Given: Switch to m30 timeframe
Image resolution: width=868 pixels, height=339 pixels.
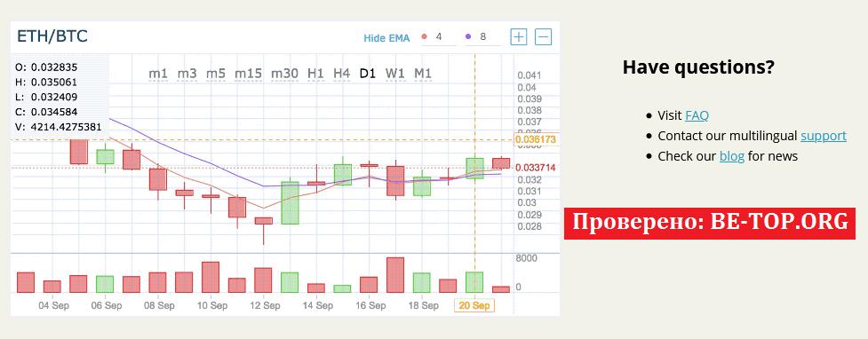Looking at the screenshot, I should tap(284, 74).
